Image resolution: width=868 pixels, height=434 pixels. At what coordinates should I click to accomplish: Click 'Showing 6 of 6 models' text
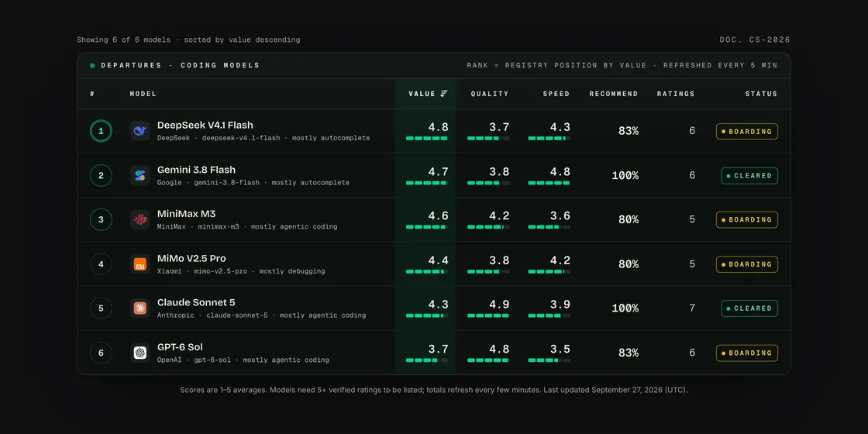[126, 40]
